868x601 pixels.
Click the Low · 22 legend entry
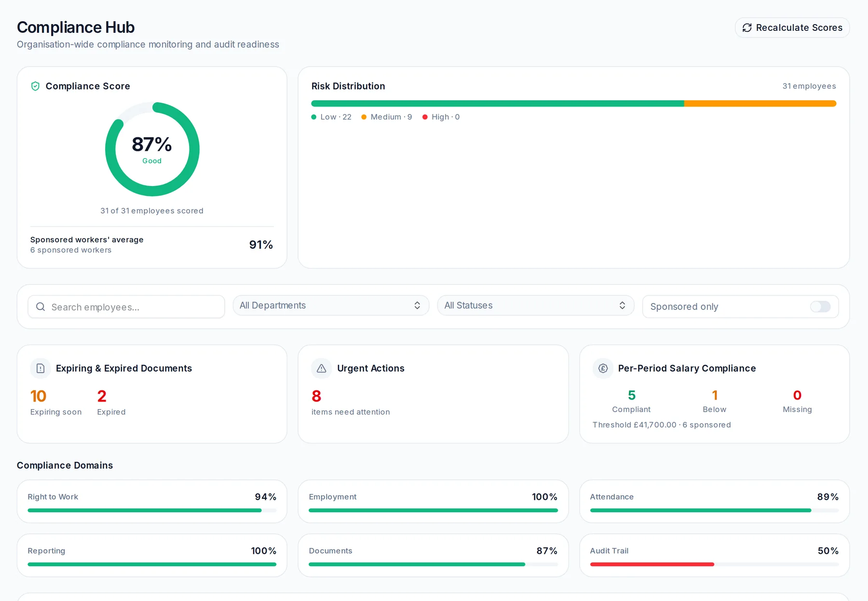[331, 117]
